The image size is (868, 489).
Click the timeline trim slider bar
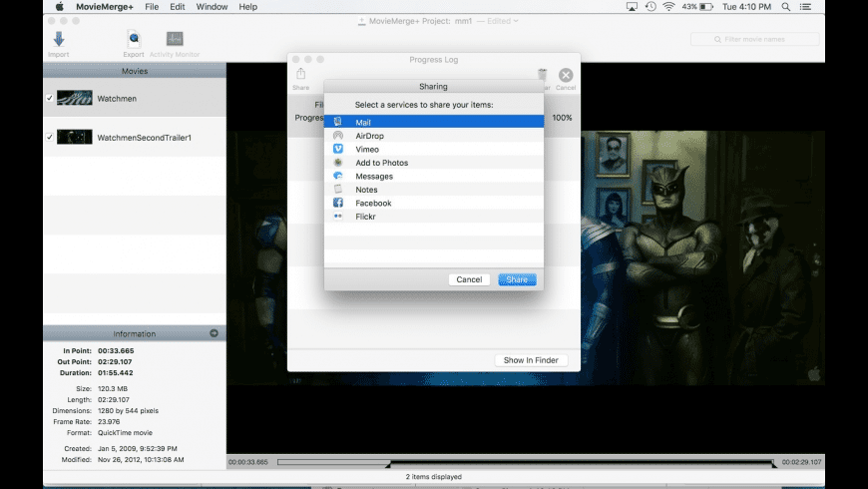click(x=526, y=462)
